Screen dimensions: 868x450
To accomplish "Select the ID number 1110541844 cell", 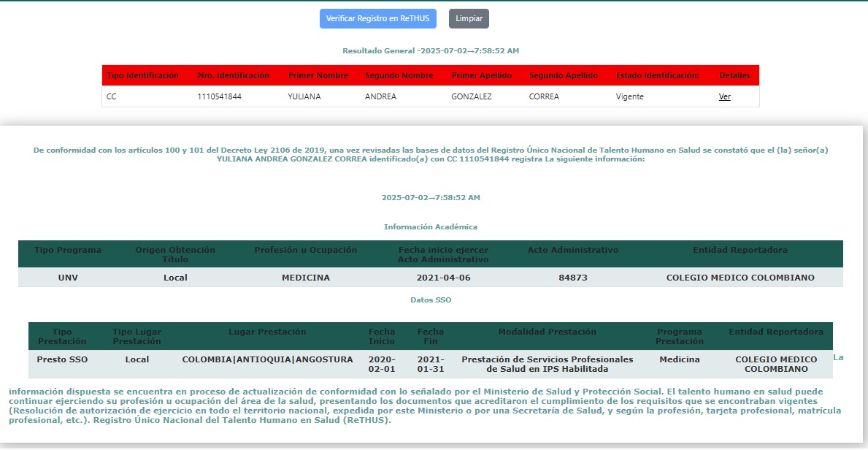I will click(x=219, y=96).
